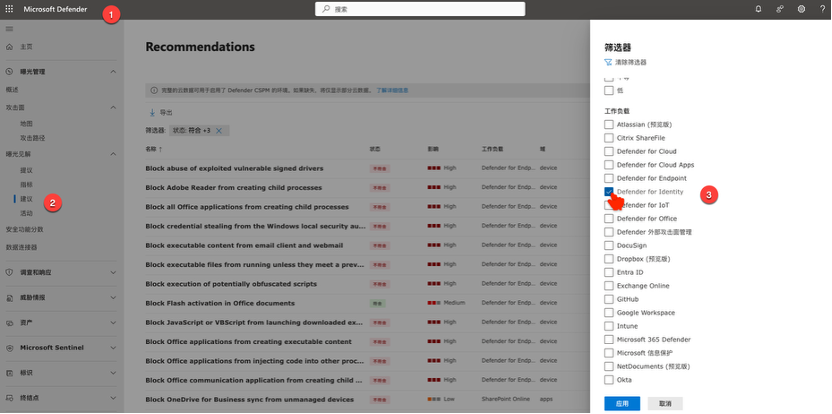This screenshot has height=414, width=832.
Task: Open 概述 in the sidebar
Action: point(12,90)
